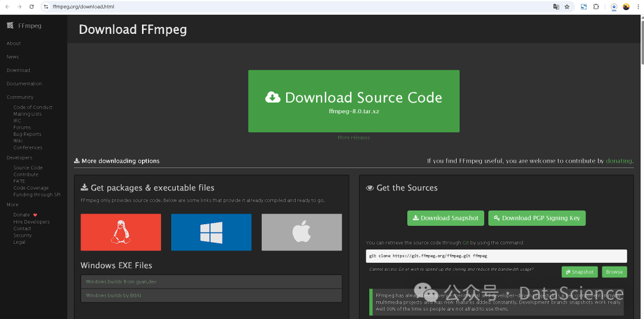The height and width of the screenshot is (319, 644).
Task: Open FATE sidebar link
Action: click(19, 181)
